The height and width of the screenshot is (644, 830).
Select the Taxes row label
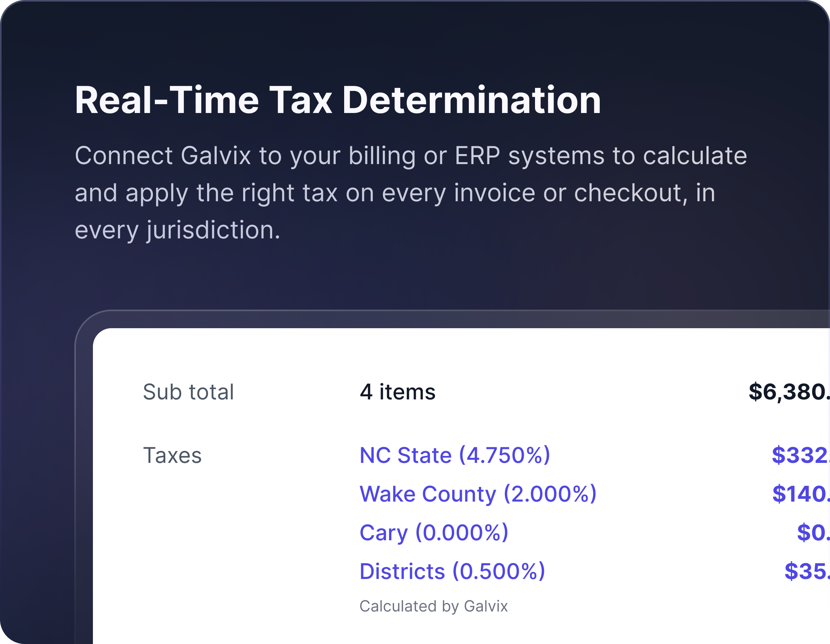click(172, 455)
